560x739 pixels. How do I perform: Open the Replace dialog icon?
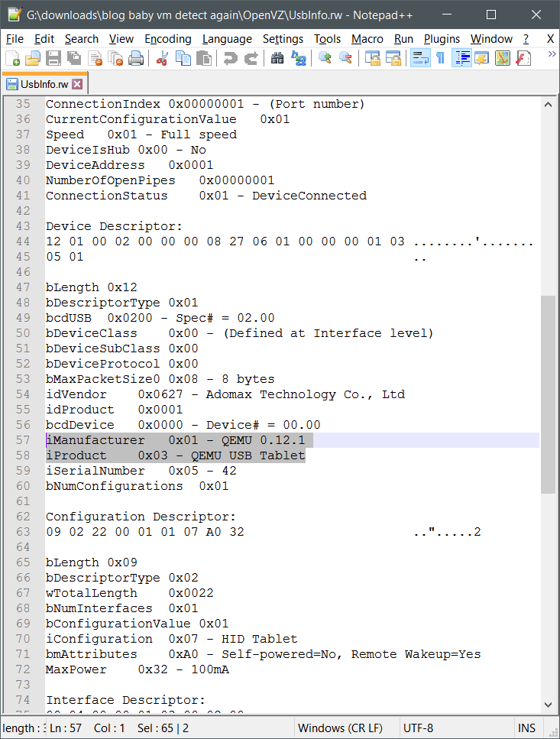pyautogui.click(x=298, y=58)
